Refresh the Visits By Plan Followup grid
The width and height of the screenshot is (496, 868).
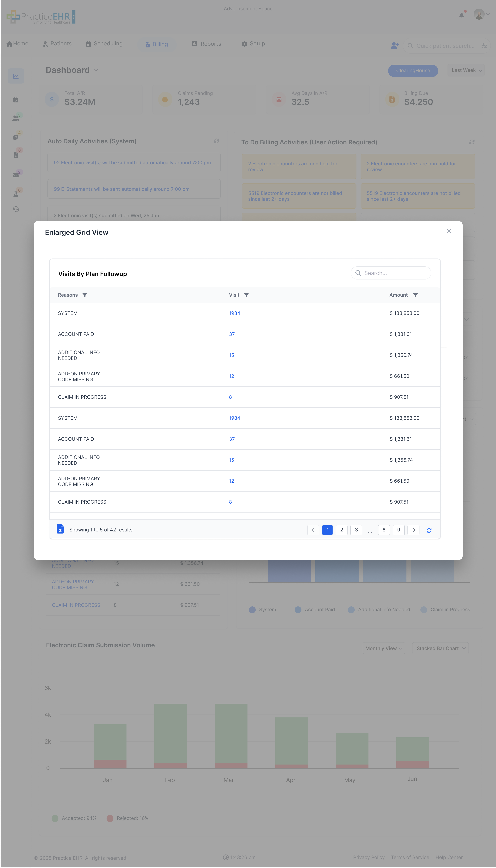pos(429,530)
